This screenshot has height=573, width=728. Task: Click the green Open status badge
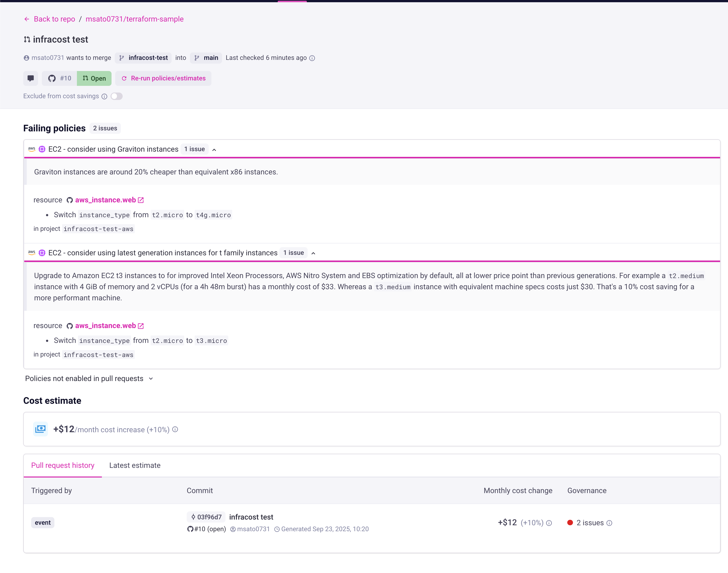94,78
